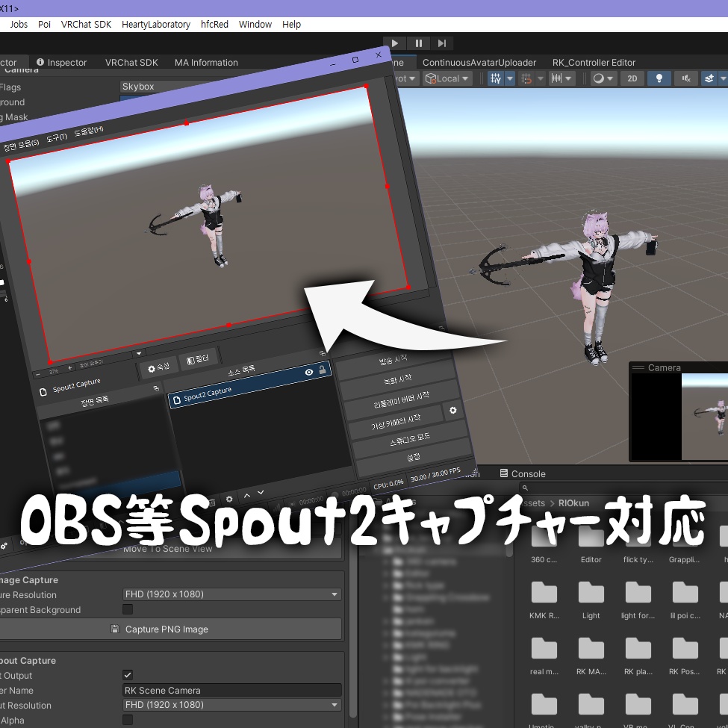Open virtual camera settings gear in OBS
Screen dimensions: 728x728
pyautogui.click(x=452, y=411)
